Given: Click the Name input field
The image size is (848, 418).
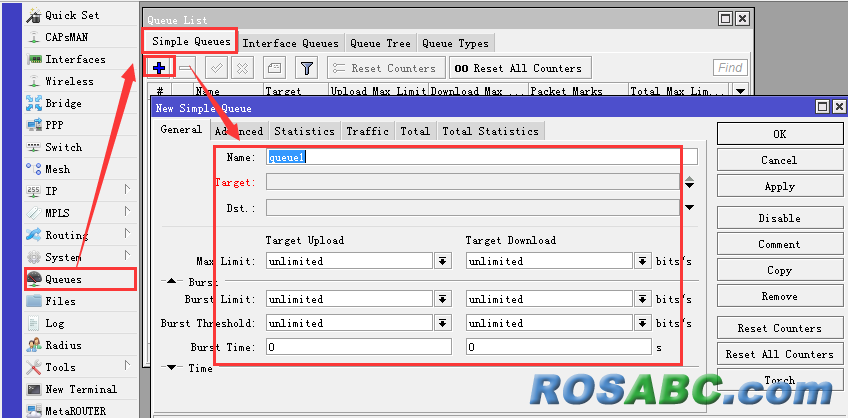Looking at the screenshot, I should point(482,157).
